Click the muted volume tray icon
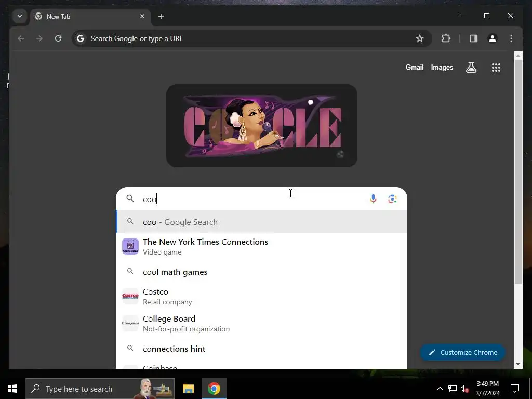The width and height of the screenshot is (532, 399). (465, 389)
